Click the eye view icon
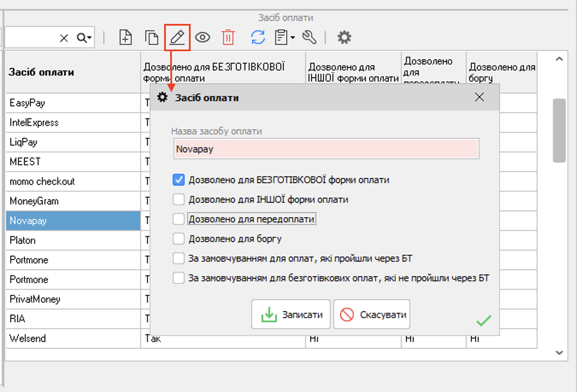The width and height of the screenshot is (577, 392). [203, 38]
